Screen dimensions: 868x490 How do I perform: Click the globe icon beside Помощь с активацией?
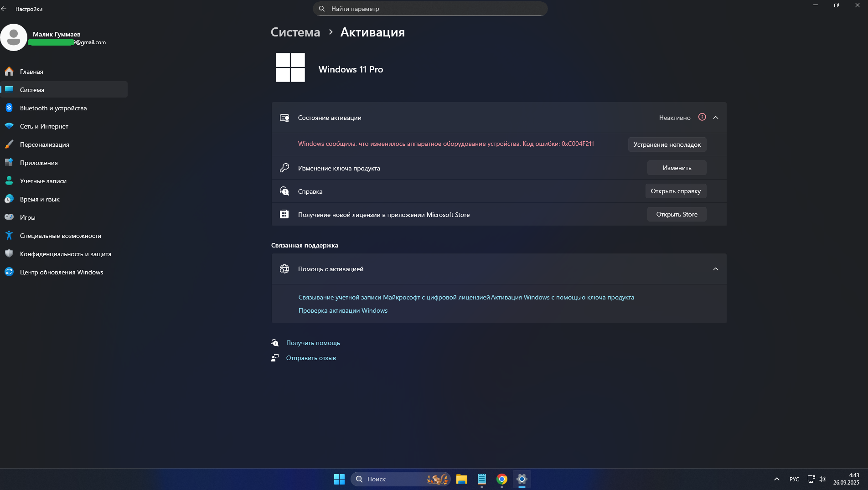[x=284, y=269]
